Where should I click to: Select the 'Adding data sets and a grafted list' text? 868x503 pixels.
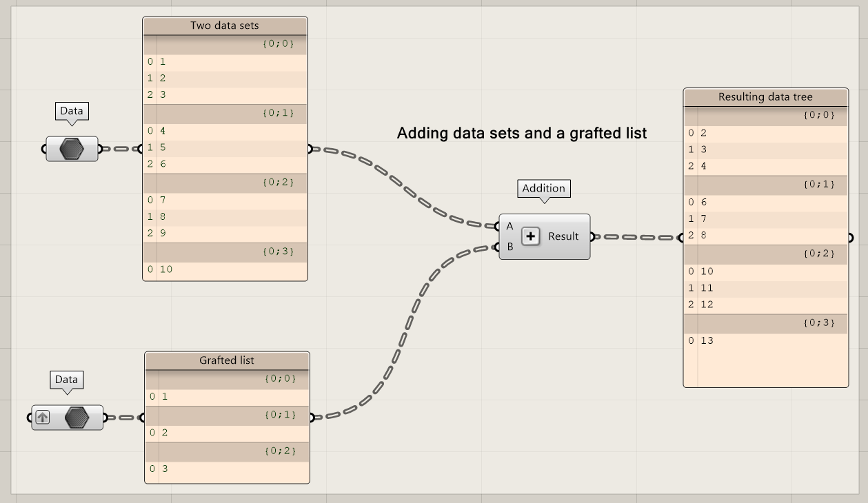[522, 134]
